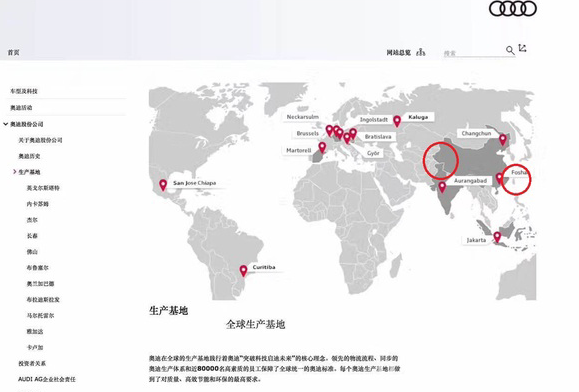The height and width of the screenshot is (392, 579).
Task: Open the sitemap icon beside 网站总览
Action: (x=421, y=52)
